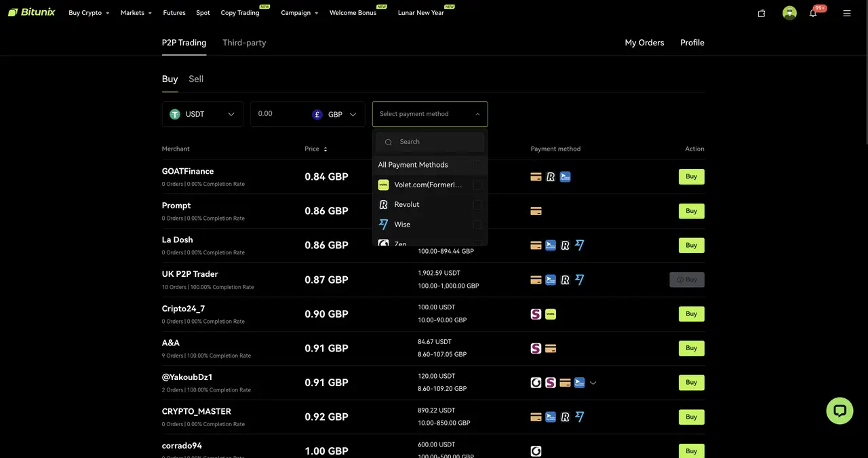Select the Wise icon in UK P2P Trader row
This screenshot has width=868, height=458.
(x=579, y=279)
